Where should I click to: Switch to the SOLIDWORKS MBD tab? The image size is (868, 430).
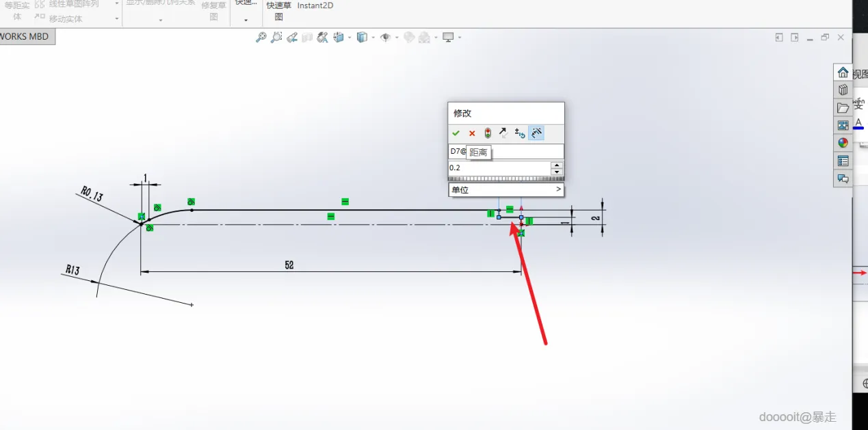[x=25, y=36]
